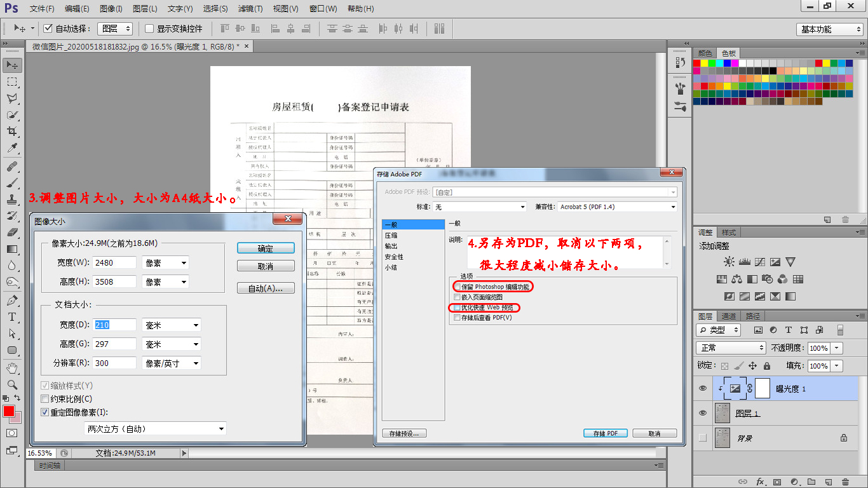Toggle View PDF After Saving checkbox
The image size is (868, 488).
coord(458,318)
